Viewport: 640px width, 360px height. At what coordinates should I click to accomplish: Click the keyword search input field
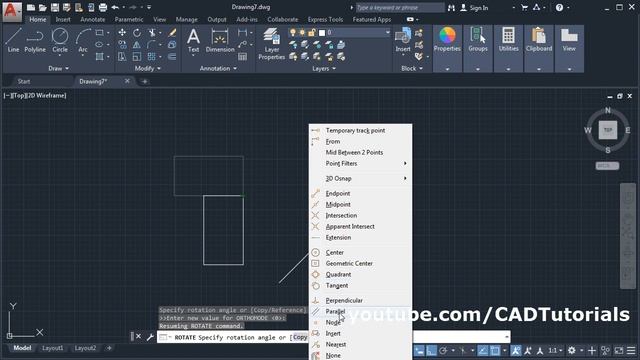tap(400, 7)
